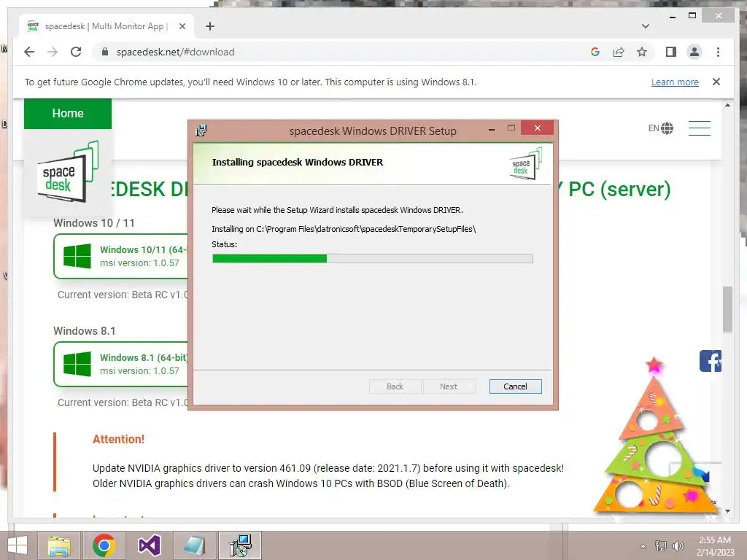Open the notepad-like taskbar app
The width and height of the screenshot is (747, 560).
coord(194,545)
